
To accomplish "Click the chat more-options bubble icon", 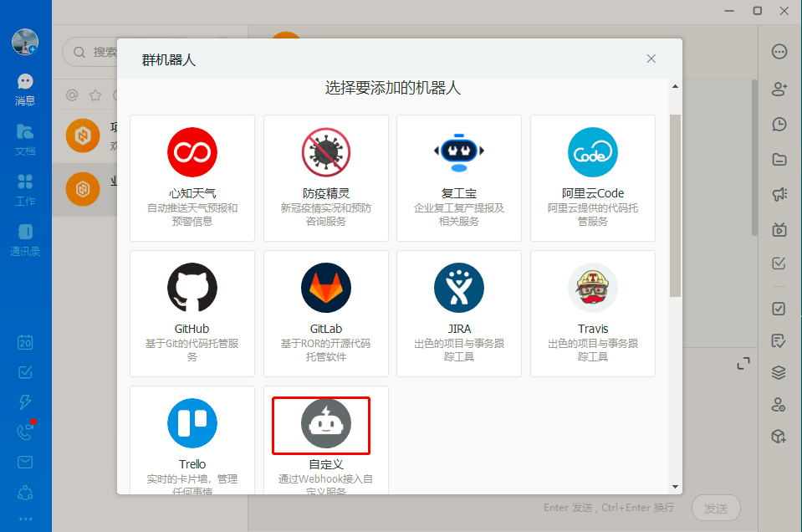I will 779,52.
